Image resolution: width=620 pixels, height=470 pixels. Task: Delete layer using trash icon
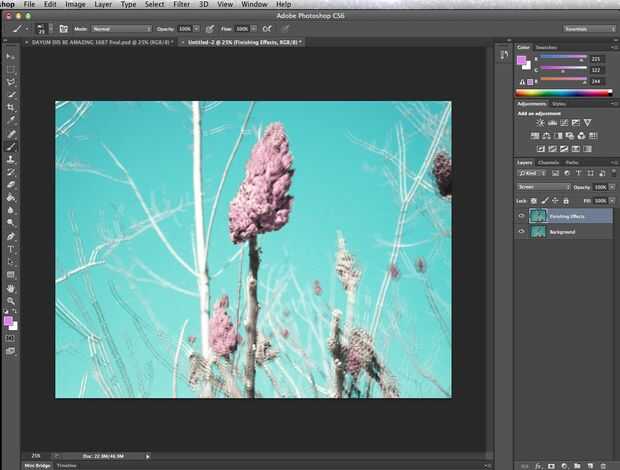603,466
